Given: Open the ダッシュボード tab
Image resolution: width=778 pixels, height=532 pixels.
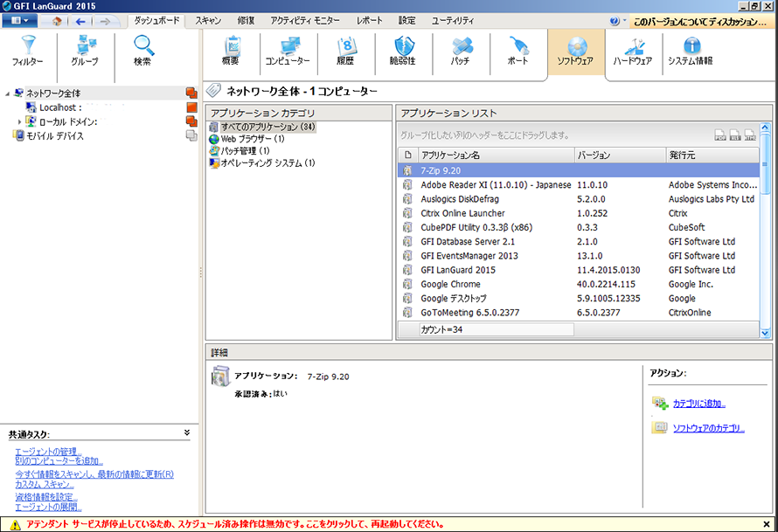Looking at the screenshot, I should (156, 21).
